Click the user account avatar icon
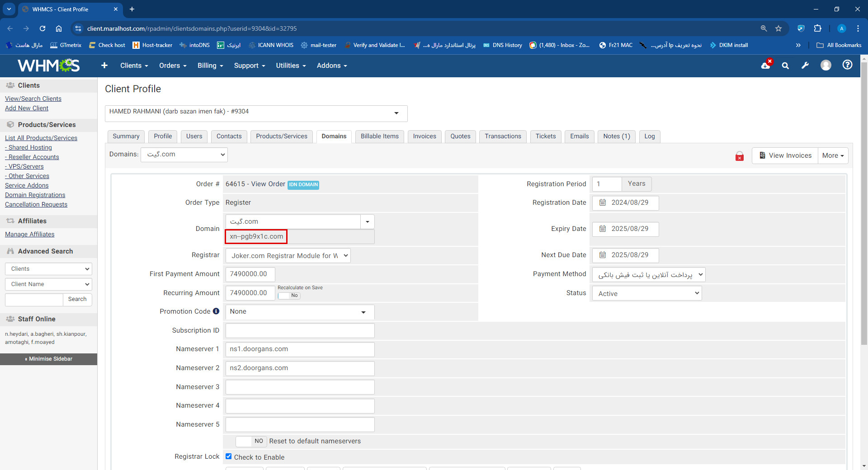The image size is (868, 470). (826, 66)
